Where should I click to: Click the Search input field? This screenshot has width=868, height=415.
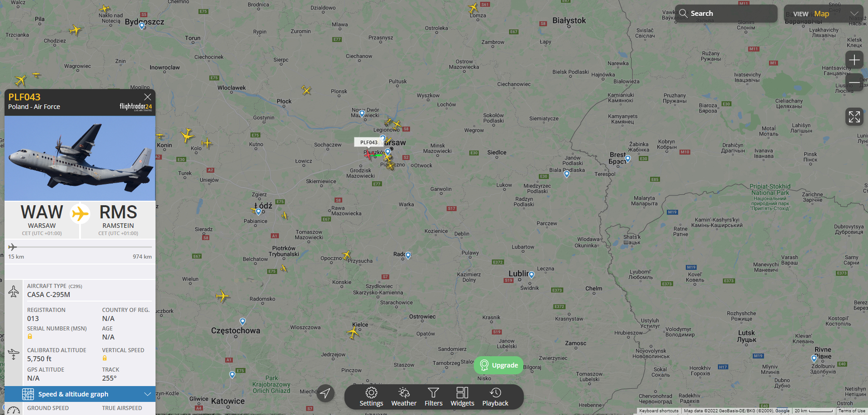[x=726, y=14]
